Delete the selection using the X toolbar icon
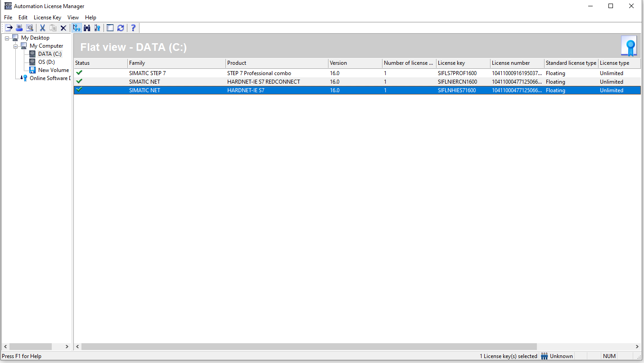Screen dimensions: 644x363 (63, 28)
